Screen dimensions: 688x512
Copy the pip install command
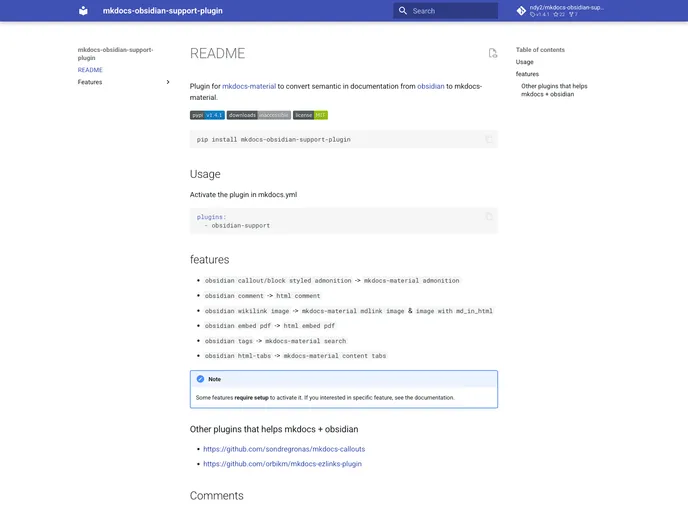point(489,140)
